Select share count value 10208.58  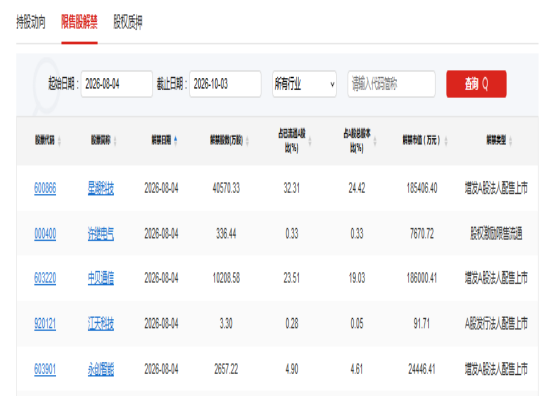pos(226,279)
